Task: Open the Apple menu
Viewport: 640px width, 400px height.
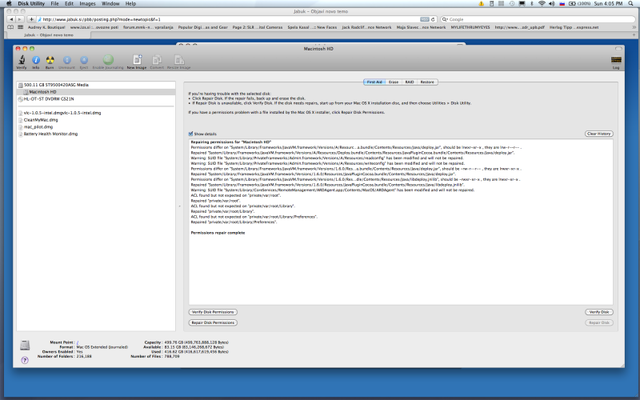Action: pos(9,3)
